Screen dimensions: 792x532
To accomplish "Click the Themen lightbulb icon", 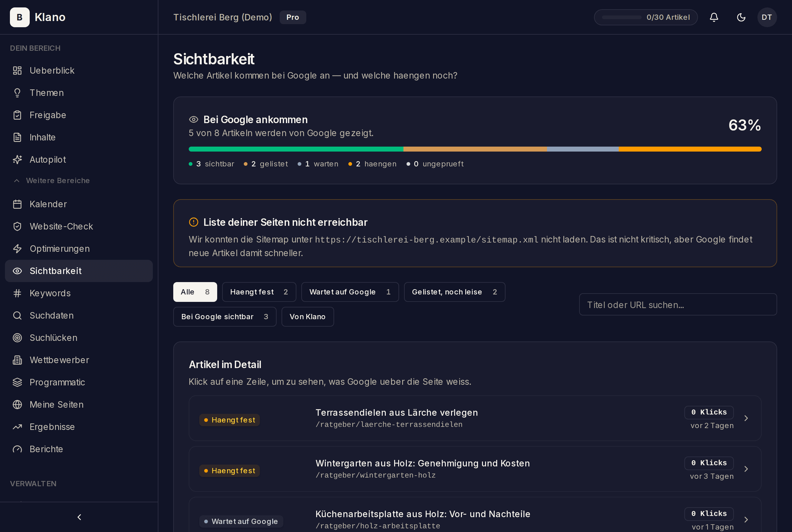I will [17, 93].
